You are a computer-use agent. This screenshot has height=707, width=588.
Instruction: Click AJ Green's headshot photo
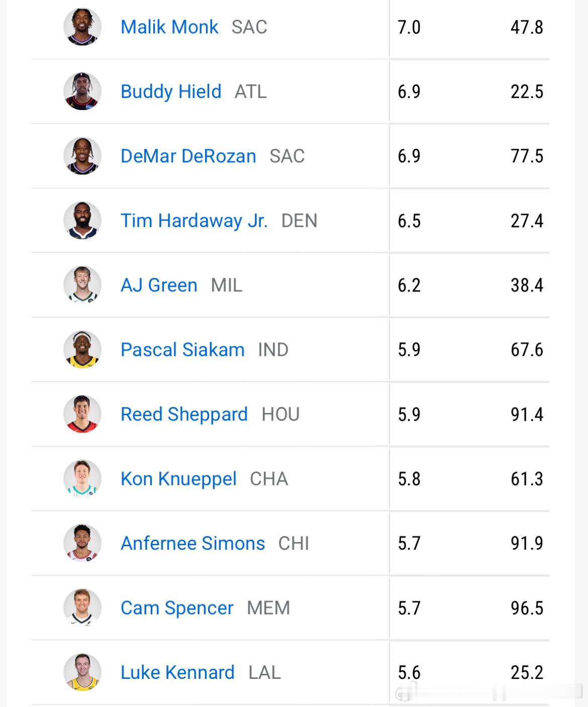(82, 285)
